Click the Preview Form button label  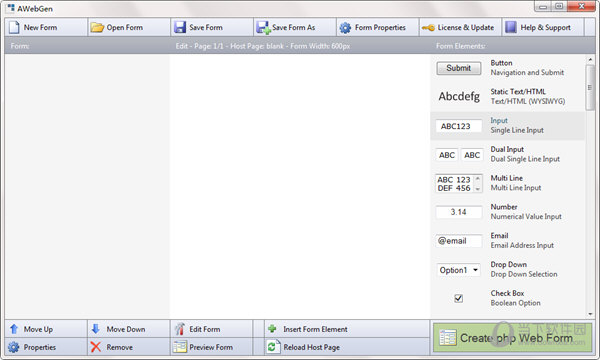(211, 347)
